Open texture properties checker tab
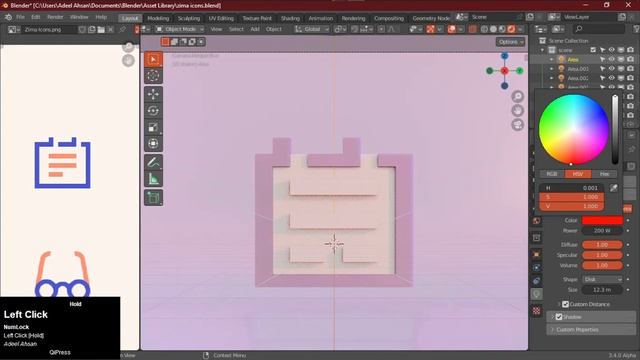The height and width of the screenshot is (360, 640). coord(536,311)
